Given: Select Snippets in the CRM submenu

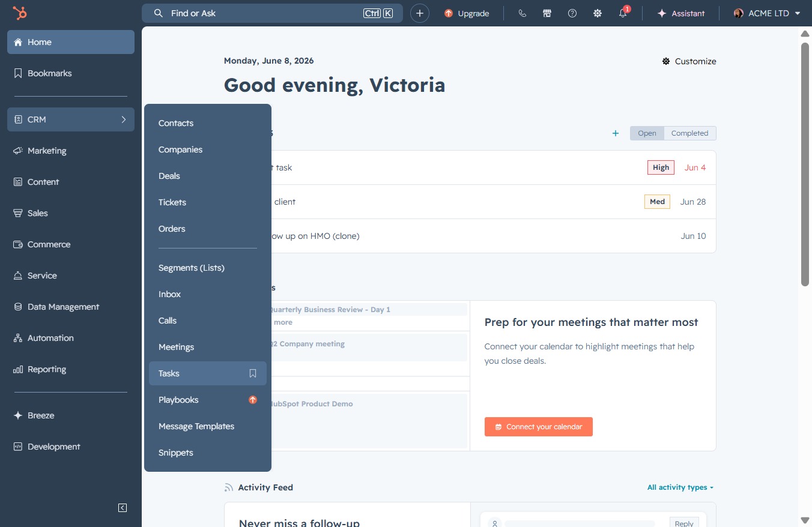Looking at the screenshot, I should click(208, 453).
